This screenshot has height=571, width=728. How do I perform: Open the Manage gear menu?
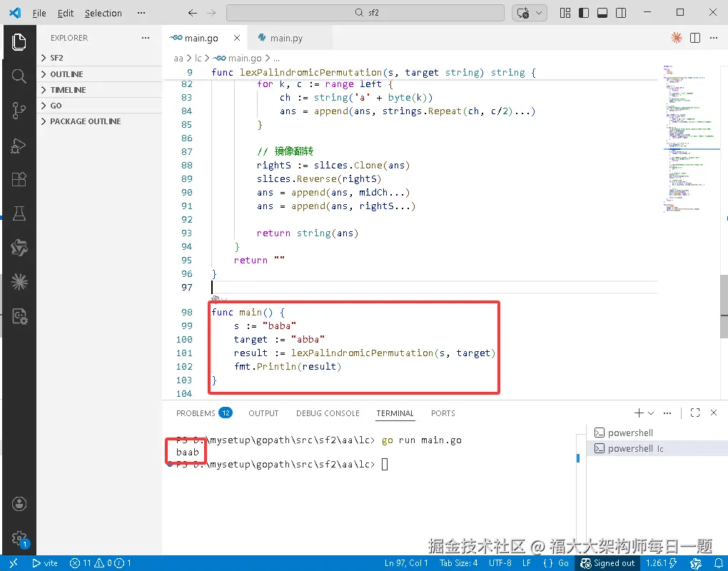19,538
